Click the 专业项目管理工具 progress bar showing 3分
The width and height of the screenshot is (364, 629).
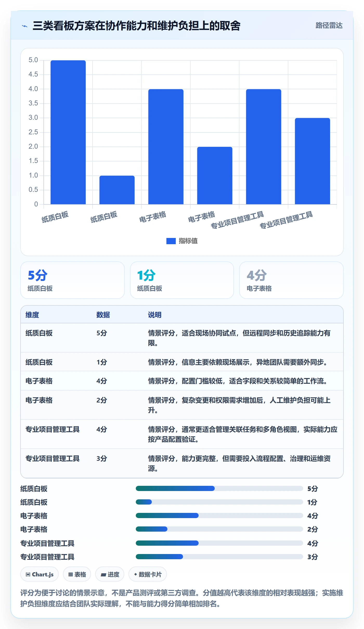(x=219, y=557)
